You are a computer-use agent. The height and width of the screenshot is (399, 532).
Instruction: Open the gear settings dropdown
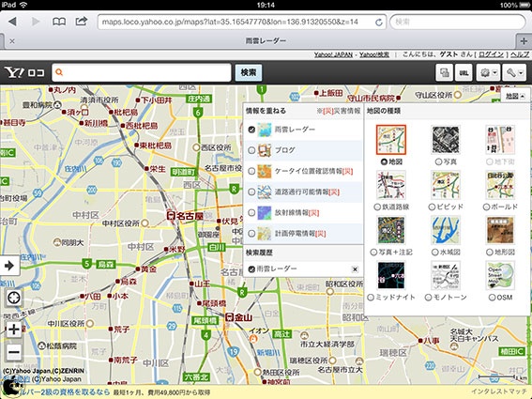pyautogui.click(x=488, y=72)
